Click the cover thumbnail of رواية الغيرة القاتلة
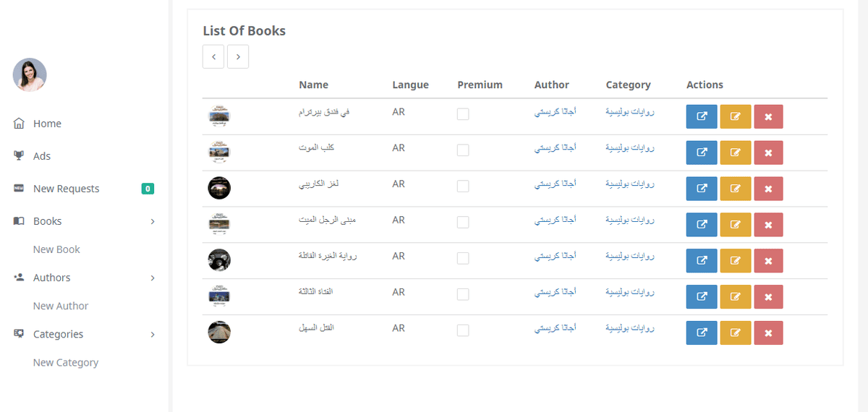The height and width of the screenshot is (412, 868). click(219, 260)
